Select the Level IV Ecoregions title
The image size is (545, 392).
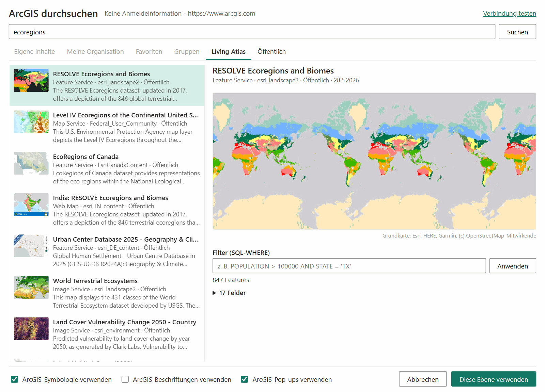tap(125, 115)
